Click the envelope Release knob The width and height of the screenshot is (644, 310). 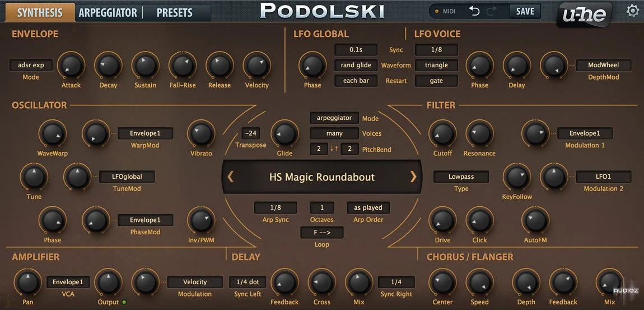(220, 66)
